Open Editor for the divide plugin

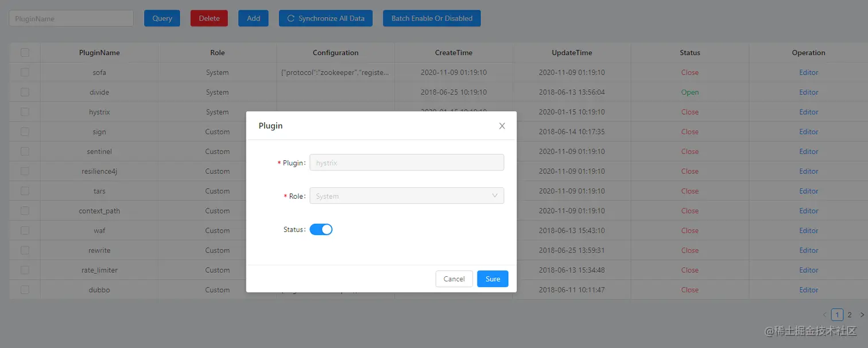tap(808, 92)
